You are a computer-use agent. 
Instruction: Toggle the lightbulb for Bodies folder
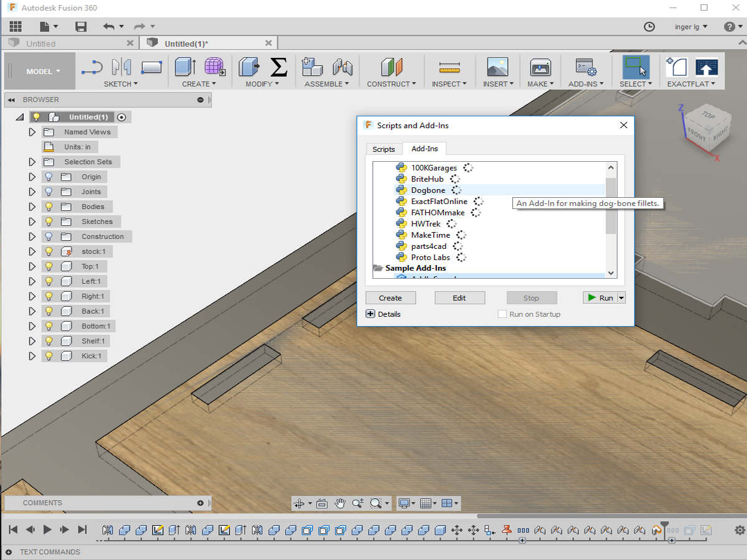coord(49,207)
